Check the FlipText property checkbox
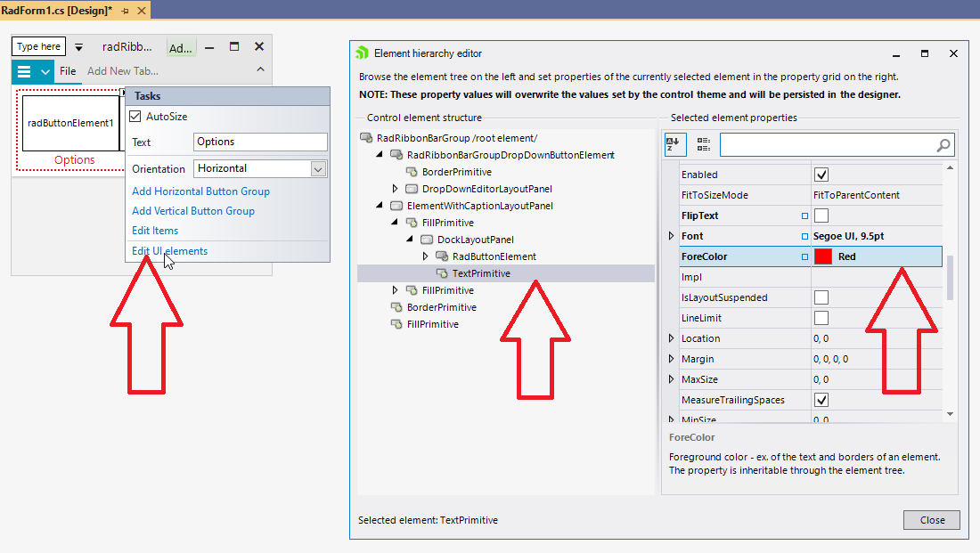 click(821, 216)
